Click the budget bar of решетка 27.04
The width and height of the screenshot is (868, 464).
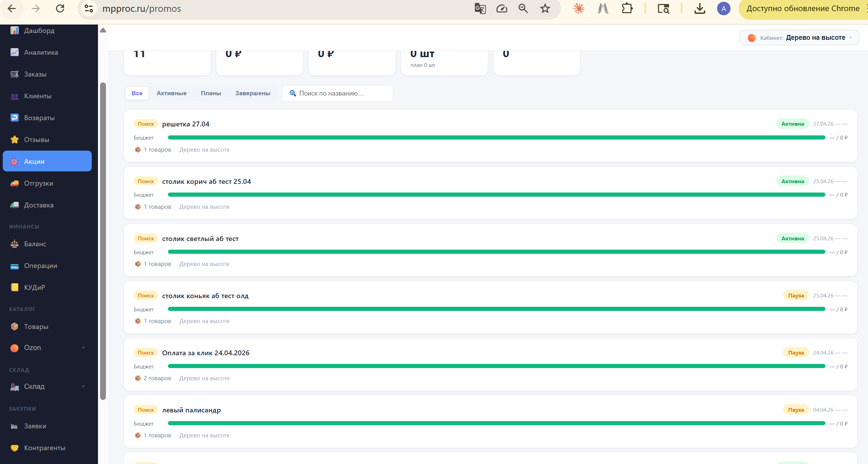coord(496,137)
